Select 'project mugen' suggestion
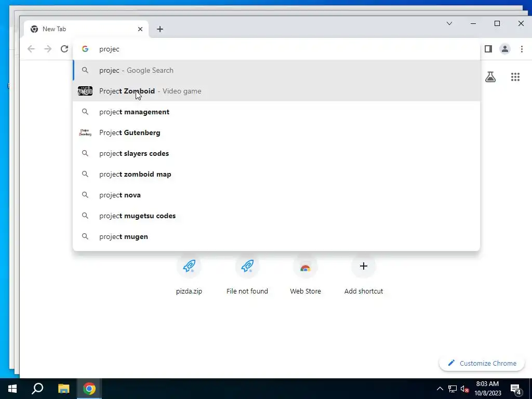This screenshot has width=532, height=399. tap(276, 236)
